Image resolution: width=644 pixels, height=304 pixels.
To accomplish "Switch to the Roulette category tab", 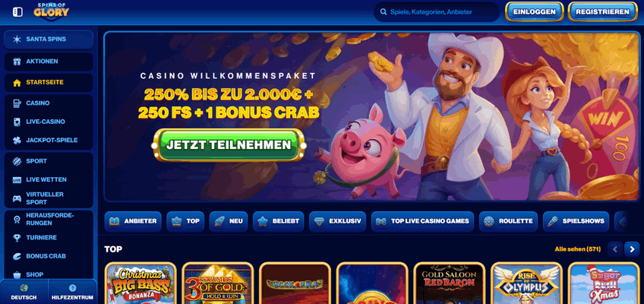I will pos(509,221).
